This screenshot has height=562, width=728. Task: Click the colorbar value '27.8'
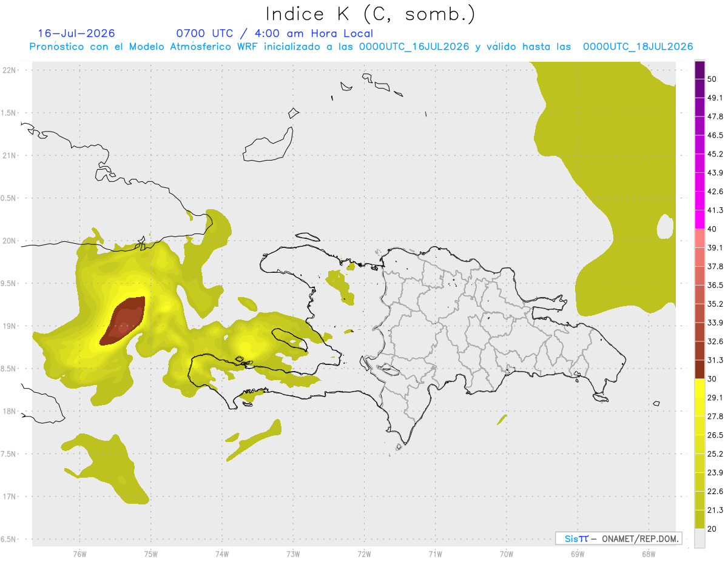(715, 416)
